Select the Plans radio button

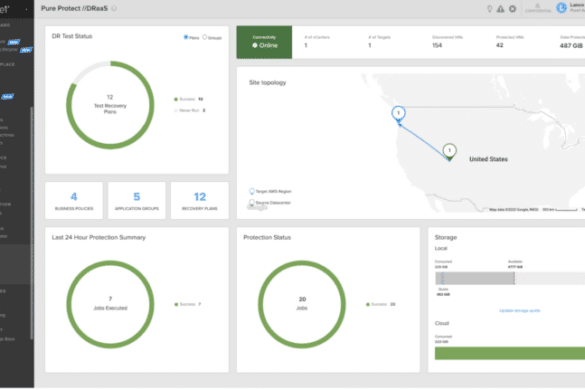click(185, 37)
